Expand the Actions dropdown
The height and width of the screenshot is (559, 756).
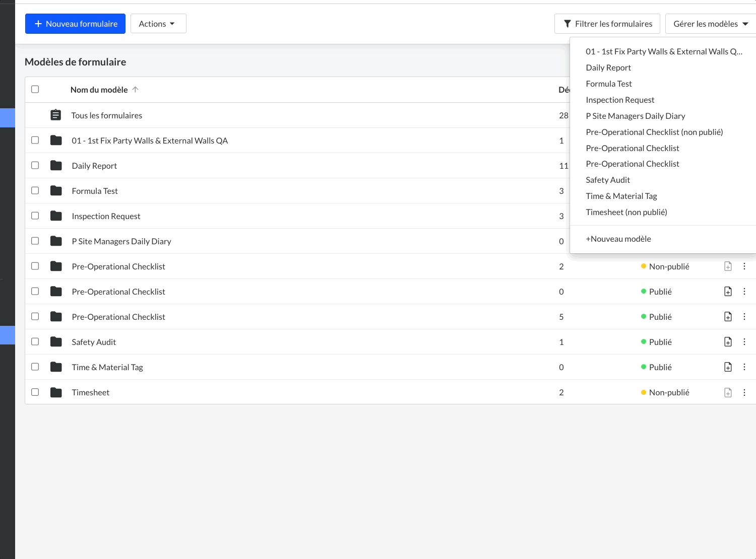158,24
